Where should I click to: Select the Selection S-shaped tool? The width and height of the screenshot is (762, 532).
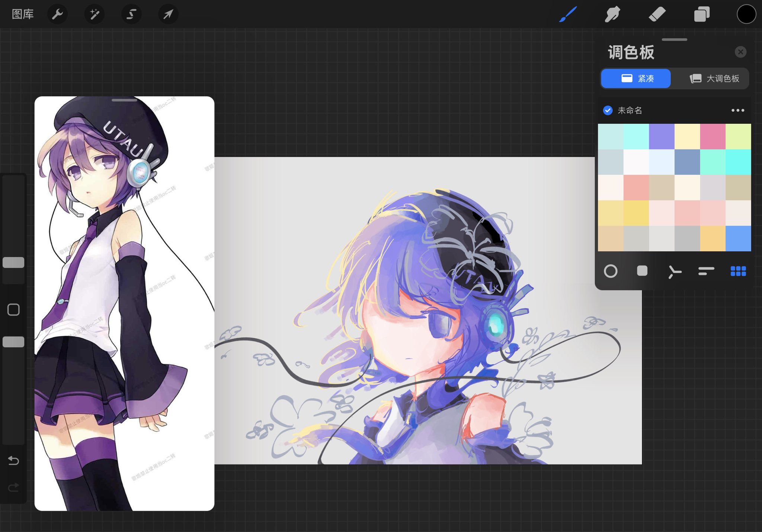[131, 14]
